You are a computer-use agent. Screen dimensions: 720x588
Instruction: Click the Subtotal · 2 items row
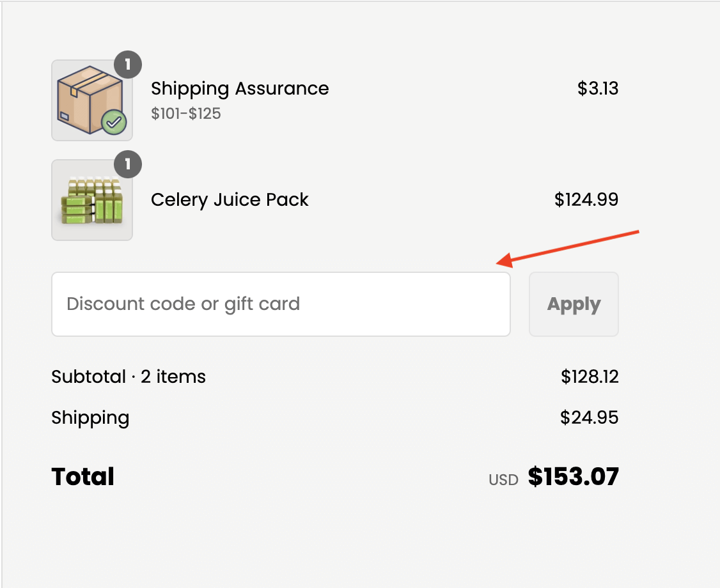[x=128, y=376]
